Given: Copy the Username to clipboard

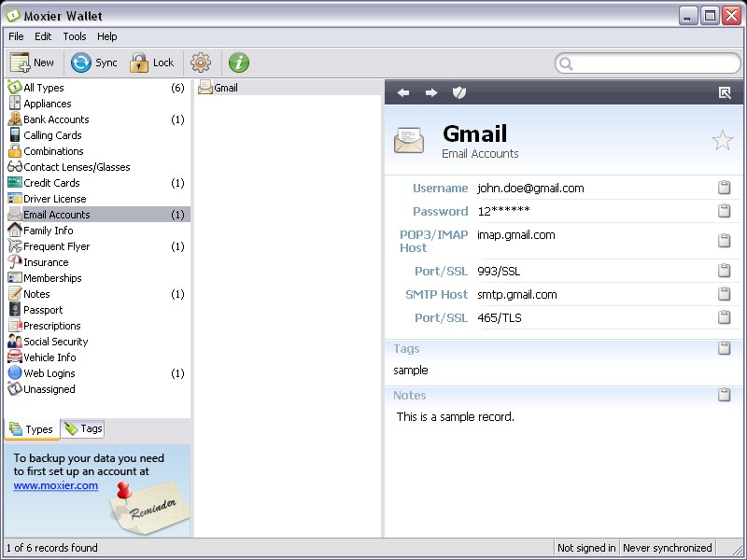Looking at the screenshot, I should (x=725, y=188).
